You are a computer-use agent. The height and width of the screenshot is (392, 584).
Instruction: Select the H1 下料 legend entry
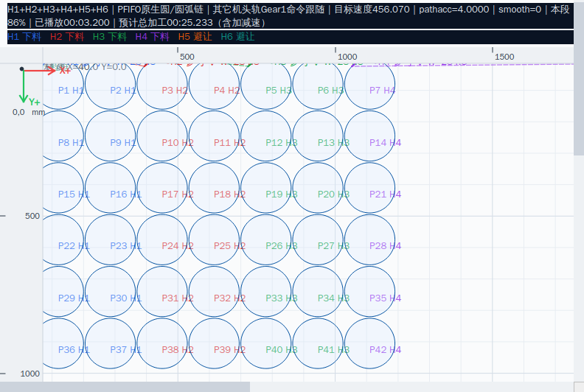[24, 37]
